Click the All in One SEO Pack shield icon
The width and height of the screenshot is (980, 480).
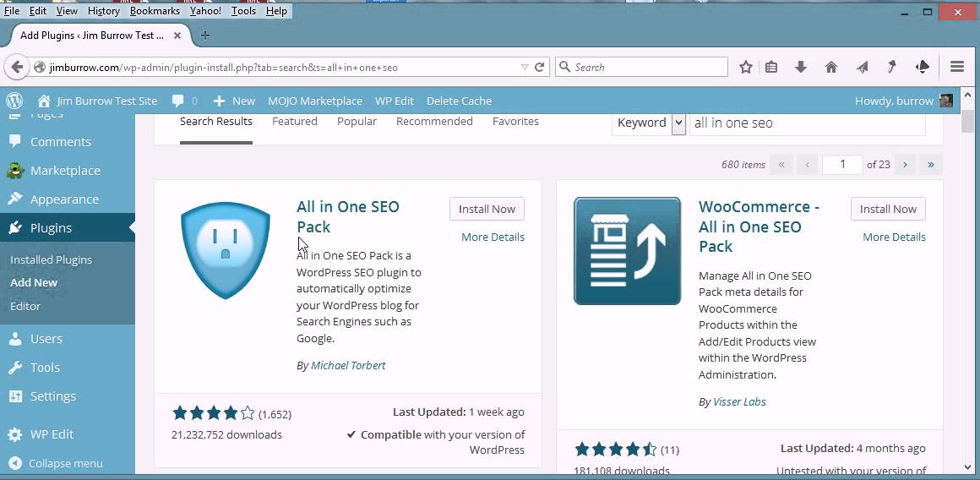point(225,251)
